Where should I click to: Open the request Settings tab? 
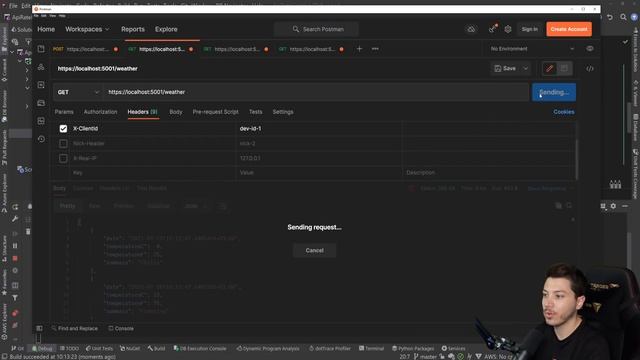[x=283, y=112]
